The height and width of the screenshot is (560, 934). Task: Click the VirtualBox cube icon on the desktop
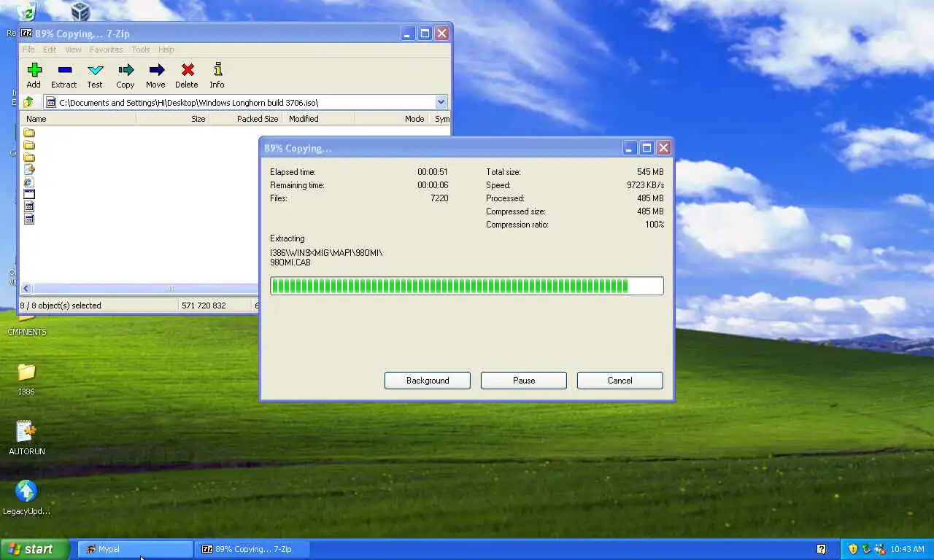tap(80, 11)
